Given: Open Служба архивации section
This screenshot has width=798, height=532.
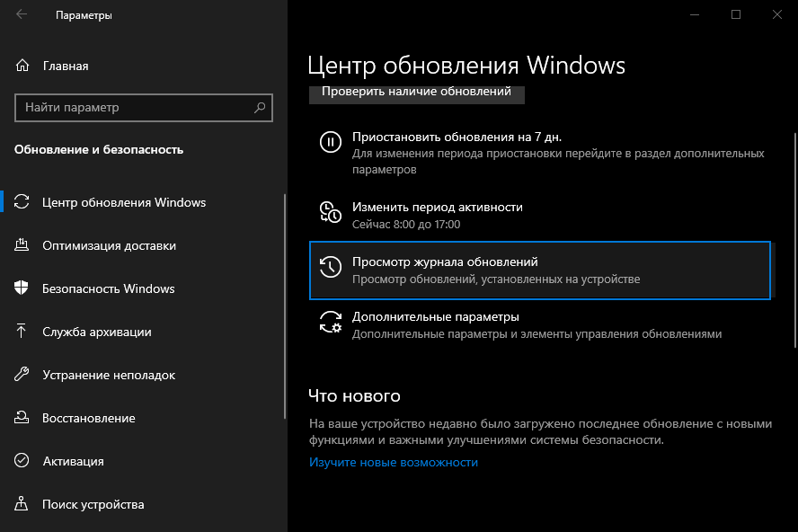Looking at the screenshot, I should [96, 332].
